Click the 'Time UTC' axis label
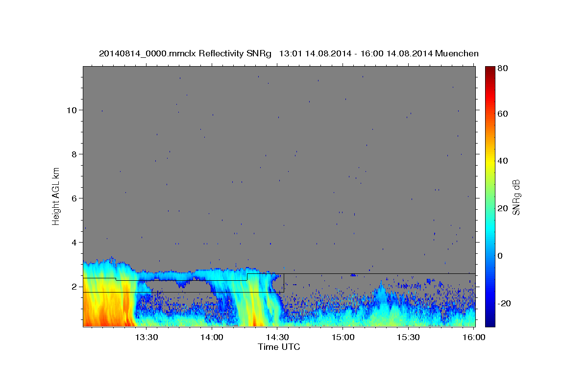The image size is (588, 392). tap(279, 347)
